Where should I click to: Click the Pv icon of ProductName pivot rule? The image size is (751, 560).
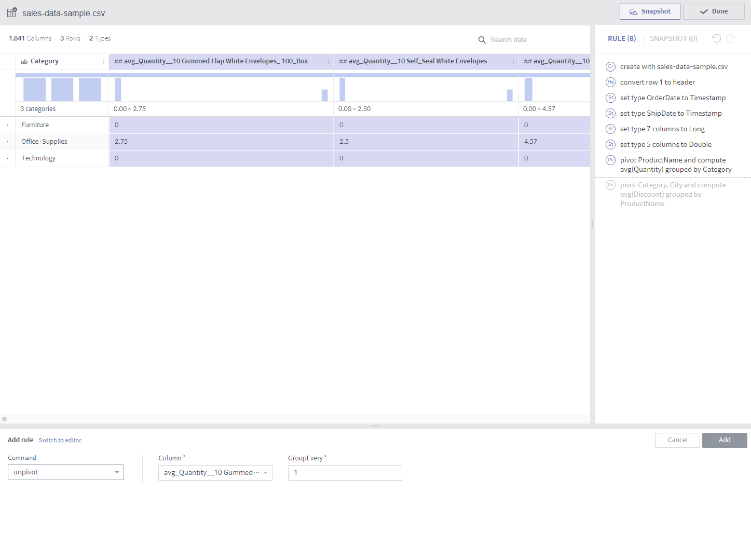point(611,160)
